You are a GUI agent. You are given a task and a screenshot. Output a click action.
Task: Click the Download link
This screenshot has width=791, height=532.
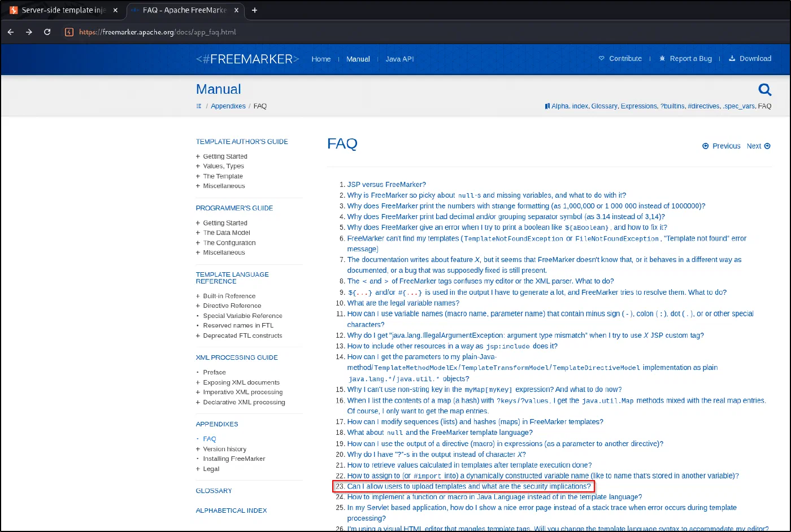(750, 59)
